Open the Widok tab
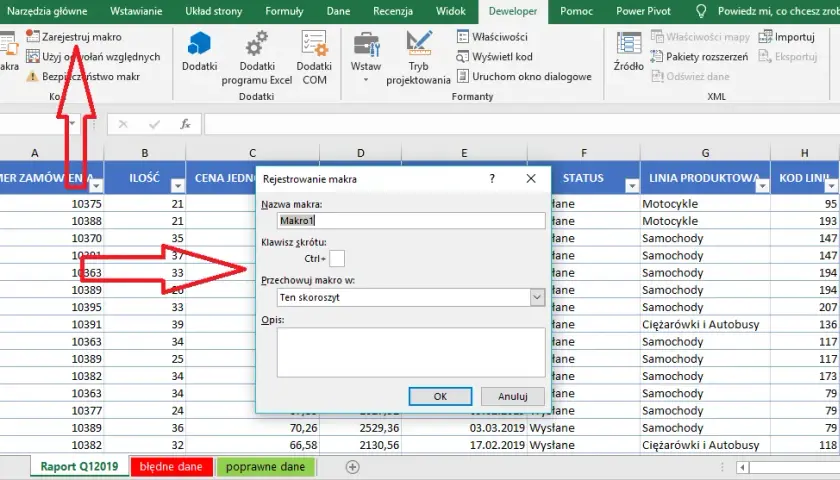Image resolution: width=840 pixels, height=480 pixels. point(451,11)
